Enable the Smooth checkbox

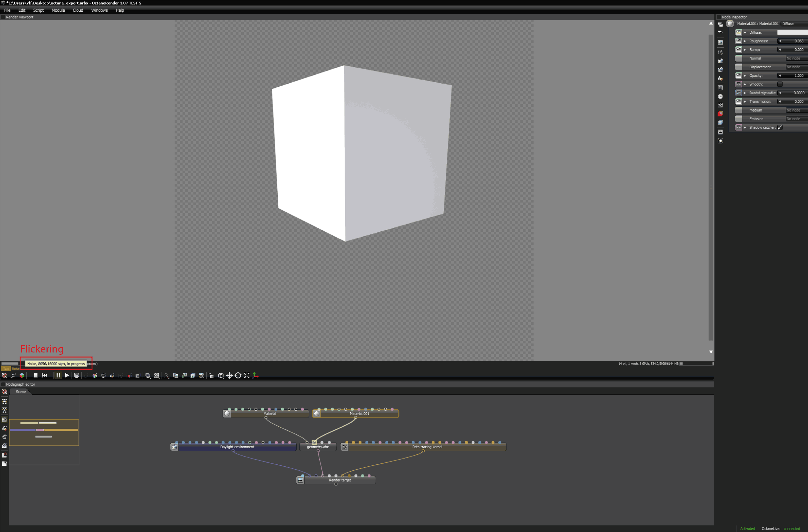pyautogui.click(x=780, y=84)
